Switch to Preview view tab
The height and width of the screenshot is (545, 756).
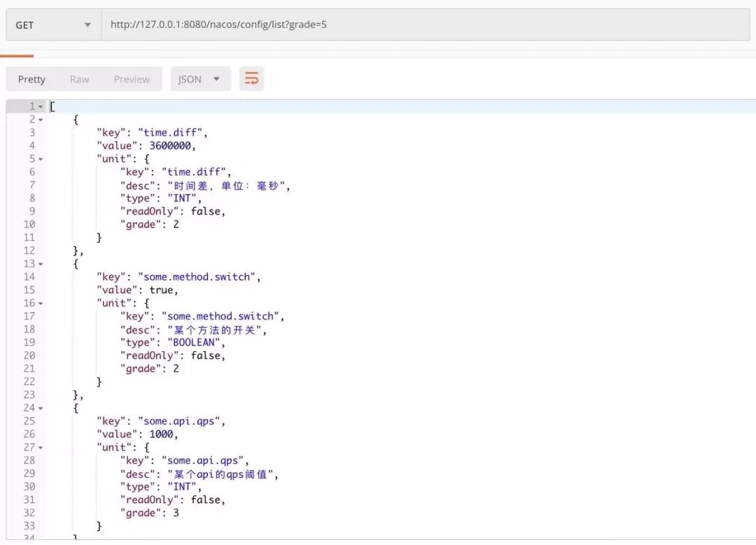(132, 79)
